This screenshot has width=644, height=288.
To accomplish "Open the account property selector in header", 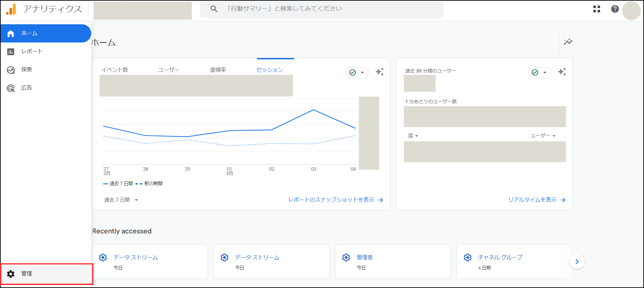I will click(x=143, y=10).
